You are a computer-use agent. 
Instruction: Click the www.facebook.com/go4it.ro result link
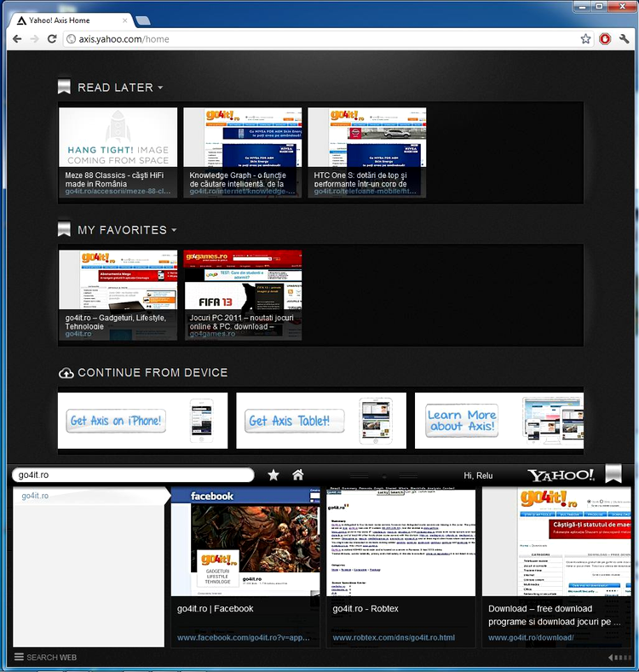[x=243, y=638]
